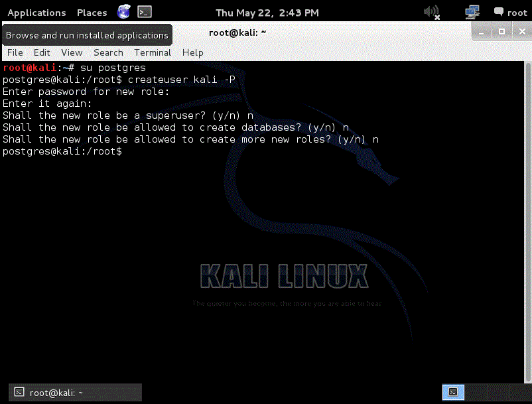Image resolution: width=532 pixels, height=404 pixels.
Task: Open the View menu
Action: click(72, 52)
